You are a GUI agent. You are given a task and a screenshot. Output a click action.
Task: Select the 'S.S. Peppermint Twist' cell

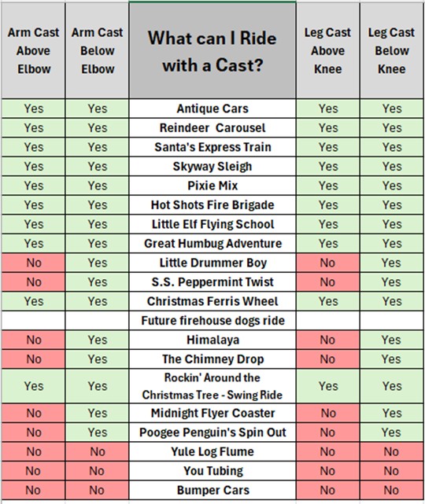point(213,282)
